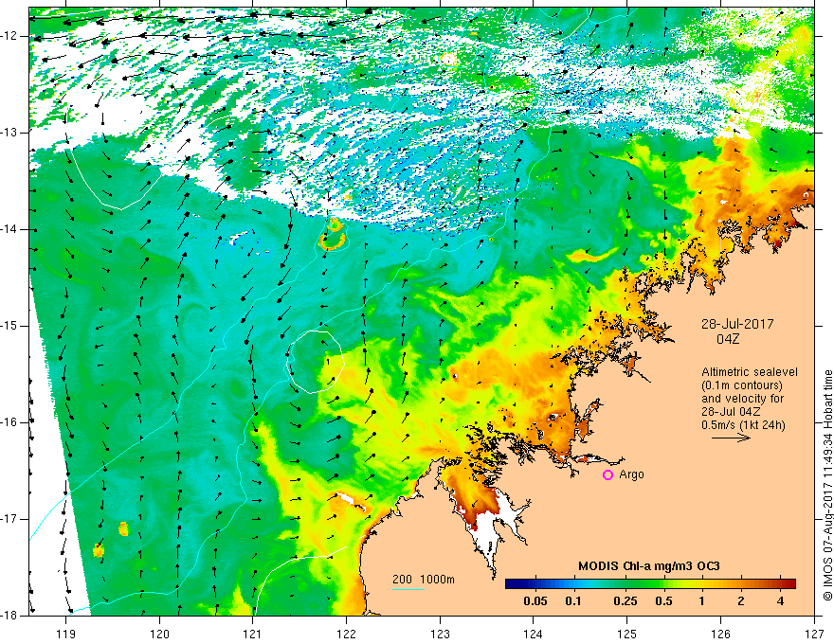This screenshot has width=834, height=644.
Task: Click the 122 longitude axis label
Action: pos(346,635)
